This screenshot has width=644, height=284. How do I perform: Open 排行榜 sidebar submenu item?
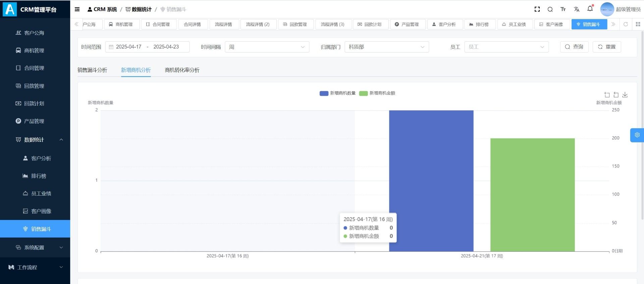click(35, 176)
